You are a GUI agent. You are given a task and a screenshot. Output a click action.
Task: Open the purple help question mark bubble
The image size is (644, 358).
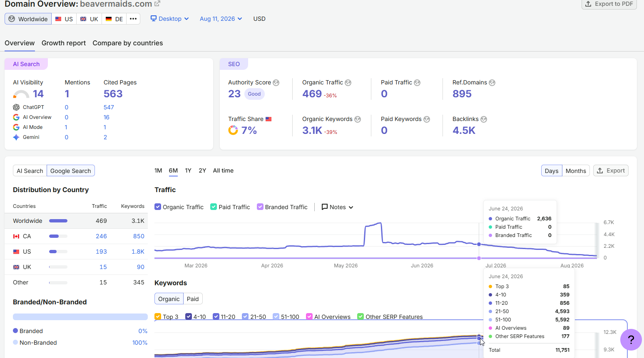pos(631,340)
